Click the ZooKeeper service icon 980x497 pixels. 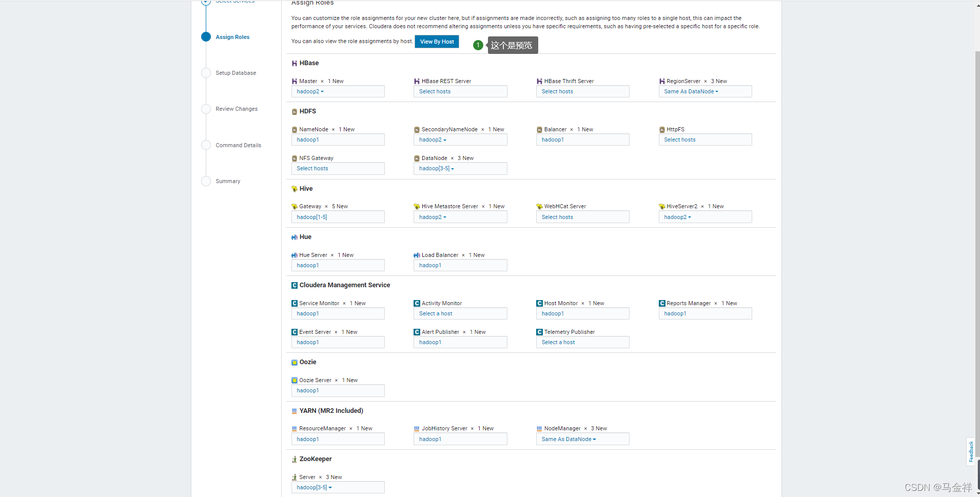click(295, 459)
